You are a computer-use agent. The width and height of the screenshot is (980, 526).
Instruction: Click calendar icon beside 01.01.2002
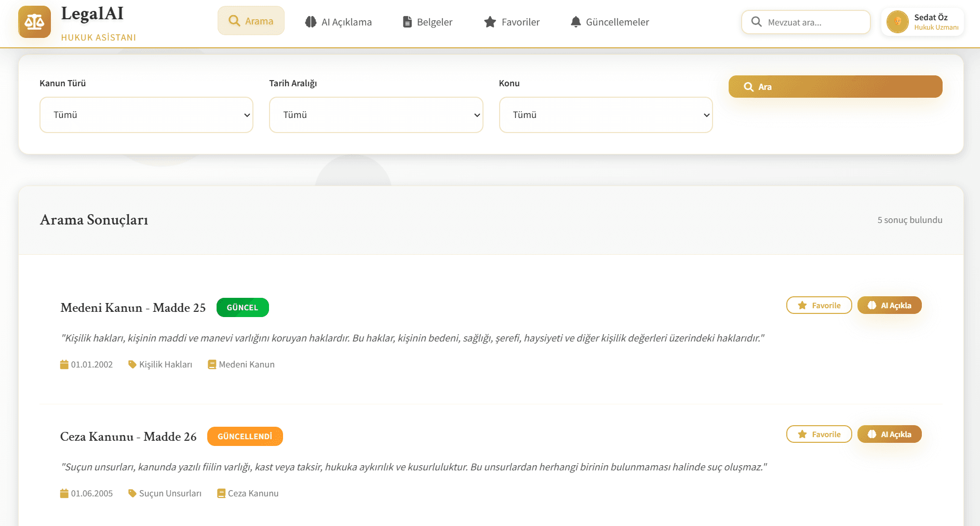[x=64, y=364]
